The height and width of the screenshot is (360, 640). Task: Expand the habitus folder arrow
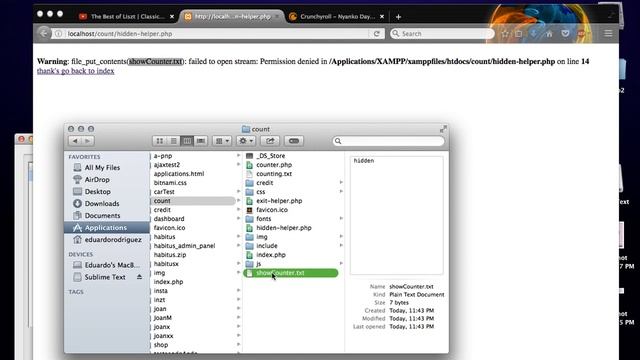238,236
